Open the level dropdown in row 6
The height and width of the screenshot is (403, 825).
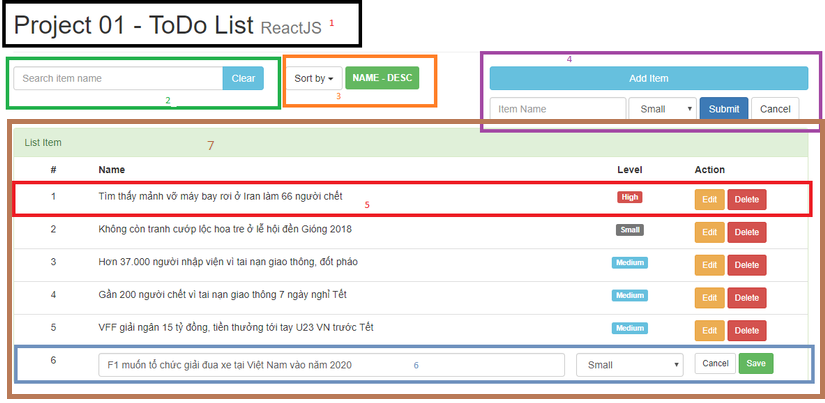tap(630, 365)
